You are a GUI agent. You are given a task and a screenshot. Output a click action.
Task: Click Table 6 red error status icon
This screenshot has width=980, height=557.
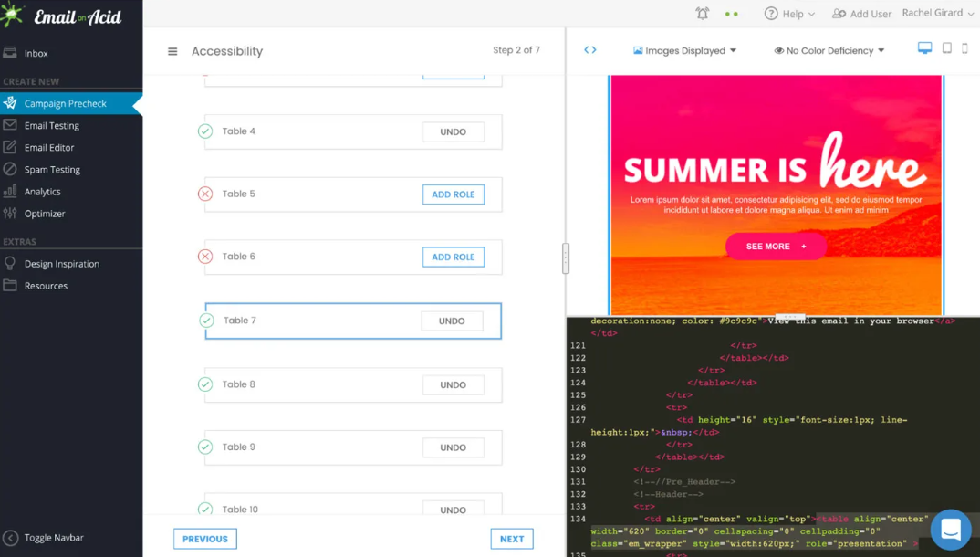(205, 257)
